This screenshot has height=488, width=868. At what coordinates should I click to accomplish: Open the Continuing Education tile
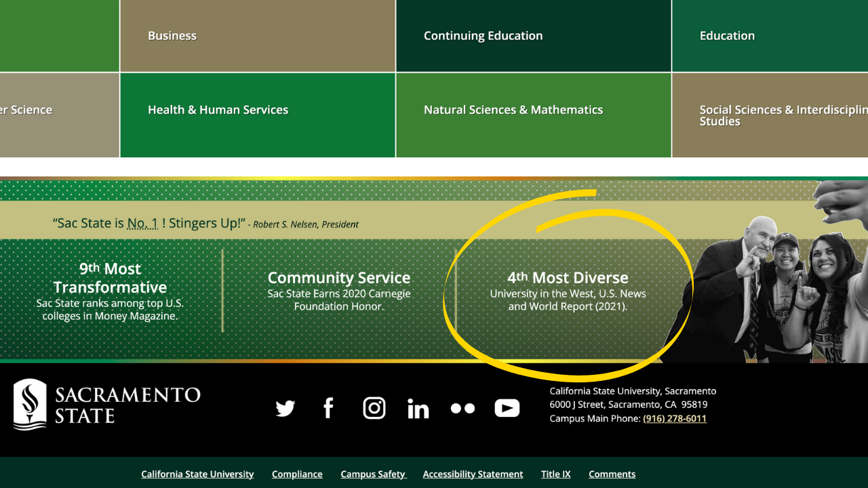(534, 35)
